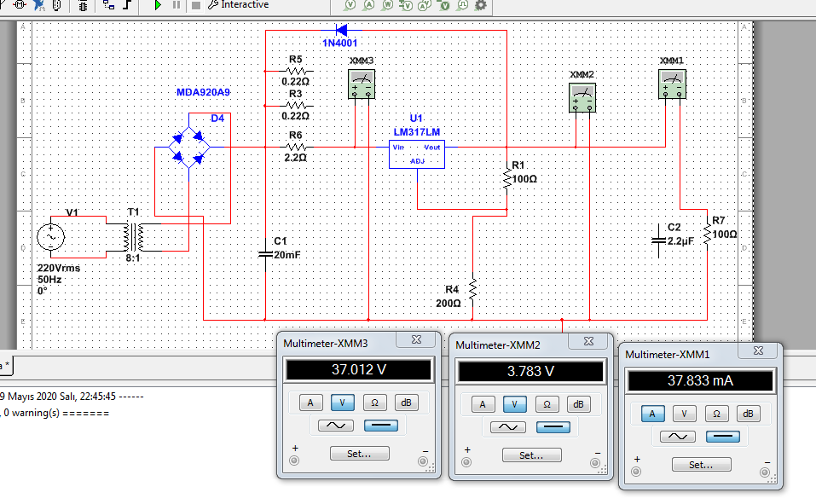The height and width of the screenshot is (504, 816).
Task: Click the XMM1 multimeter instrument on schematic
Action: coord(672,83)
